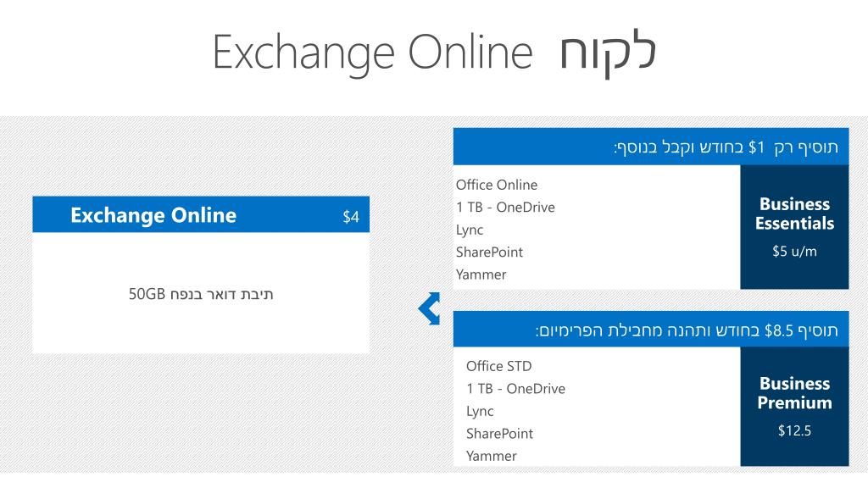The height and width of the screenshot is (488, 868).
Task: Select the Business Premium dark blue tile
Action: click(x=794, y=407)
